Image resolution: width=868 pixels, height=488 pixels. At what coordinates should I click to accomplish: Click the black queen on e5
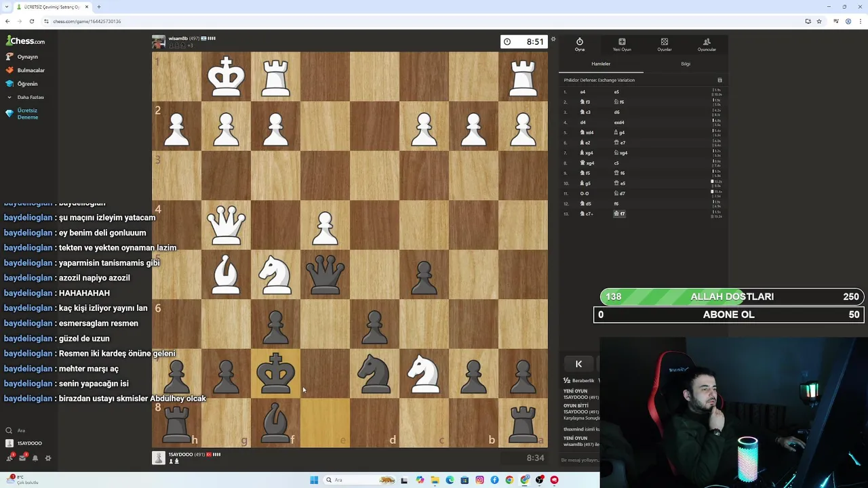point(325,274)
